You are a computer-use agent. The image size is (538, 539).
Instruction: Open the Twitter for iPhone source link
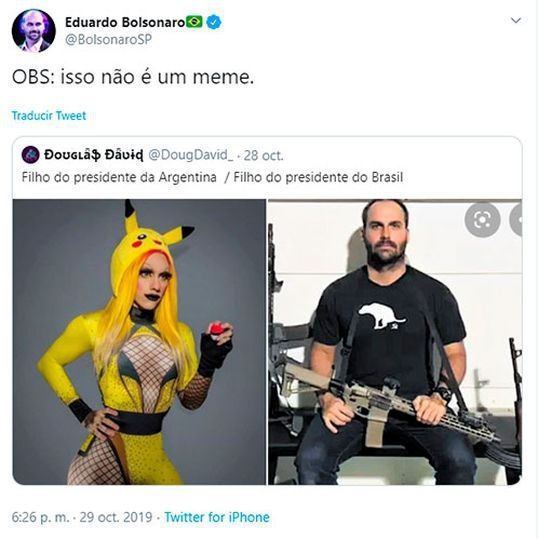[217, 517]
